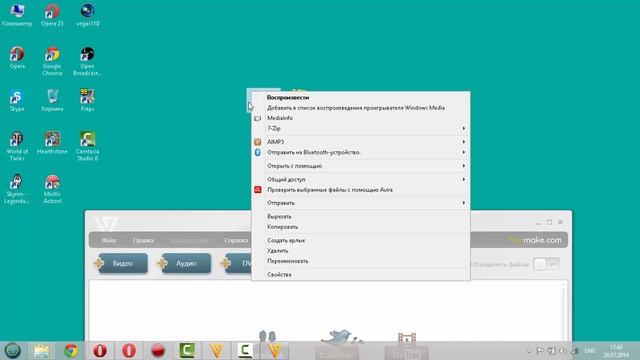Image resolution: width=640 pixels, height=360 pixels.
Task: Click the clock in the system tray
Action: coord(616,351)
